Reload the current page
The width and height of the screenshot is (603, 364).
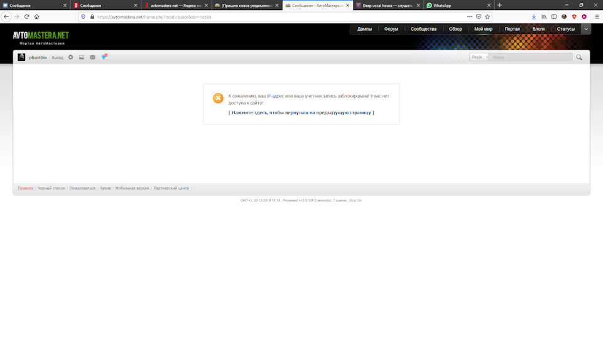[26, 16]
